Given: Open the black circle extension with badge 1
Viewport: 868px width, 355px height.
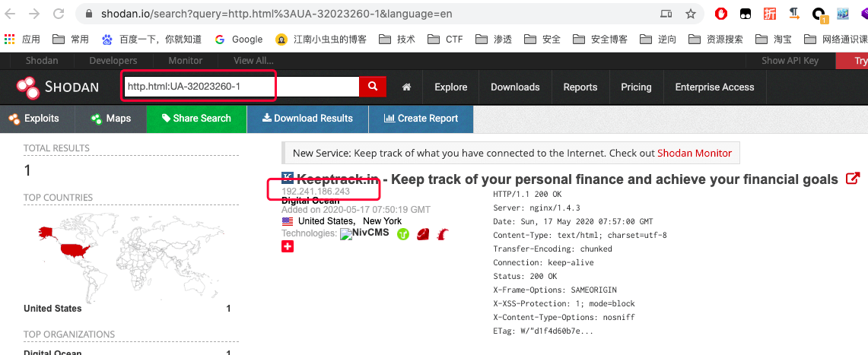Looking at the screenshot, I should tap(819, 15).
